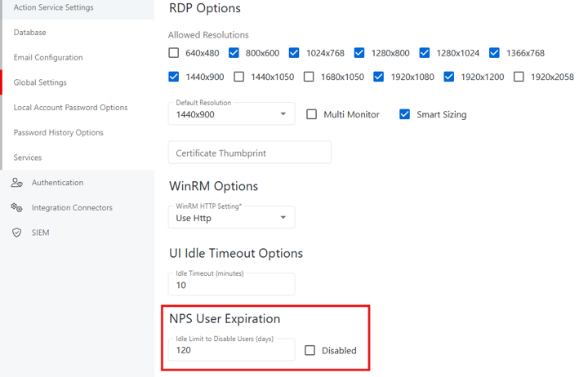Viewport: 588px width, 377px height.
Task: Click the SIEM shield icon
Action: coord(16,233)
